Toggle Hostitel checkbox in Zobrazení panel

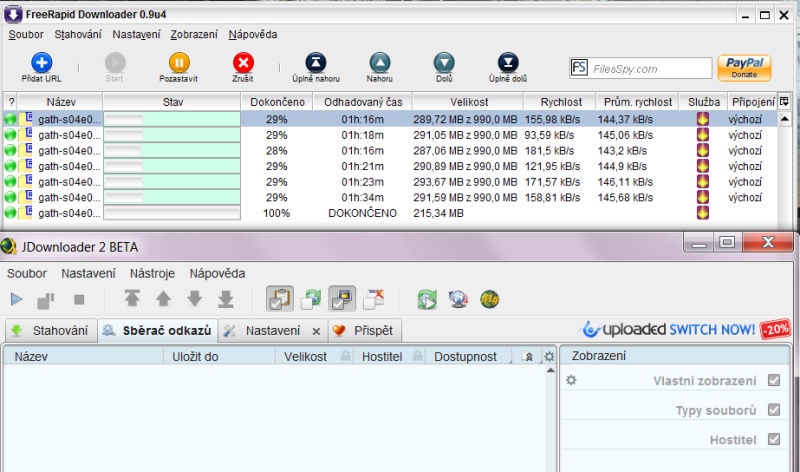(774, 439)
